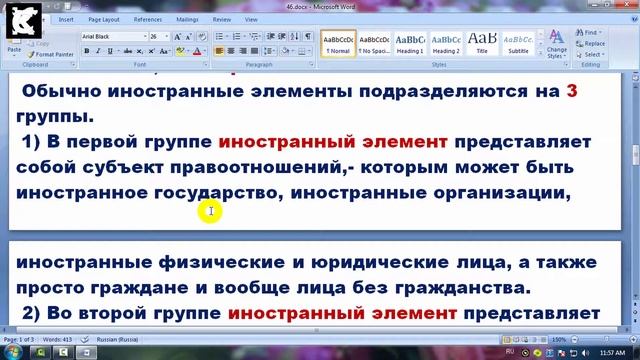This screenshot has height=360, width=640.
Task: Open the Change Styles menu
Action: pyautogui.click(x=557, y=44)
